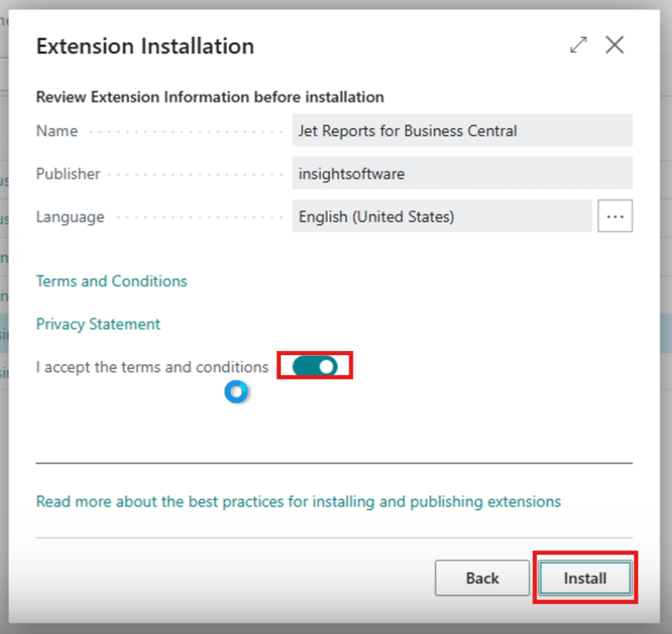Open the Terms and Conditions link
This screenshot has width=672, height=634.
pyautogui.click(x=111, y=281)
